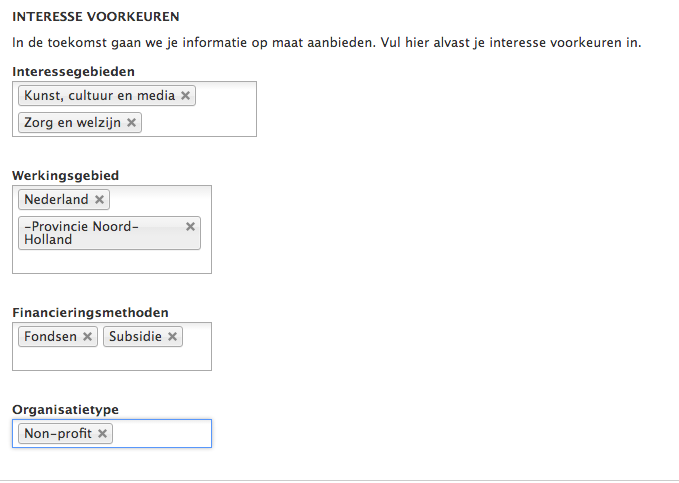Select the 'Kunst, cultuur en media' tag text

[x=100, y=95]
